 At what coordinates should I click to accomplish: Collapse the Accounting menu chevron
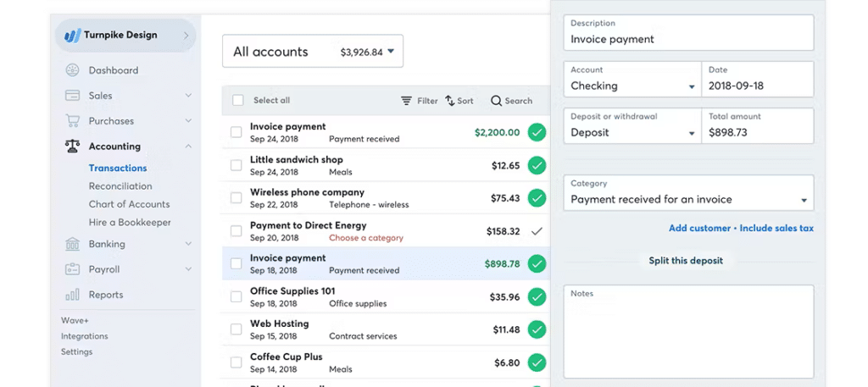pos(188,147)
